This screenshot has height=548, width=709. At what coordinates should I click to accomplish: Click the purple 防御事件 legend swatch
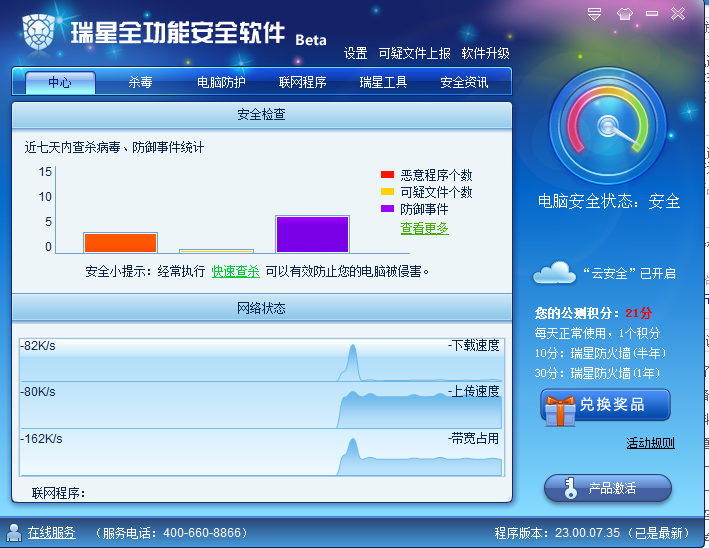(x=388, y=208)
